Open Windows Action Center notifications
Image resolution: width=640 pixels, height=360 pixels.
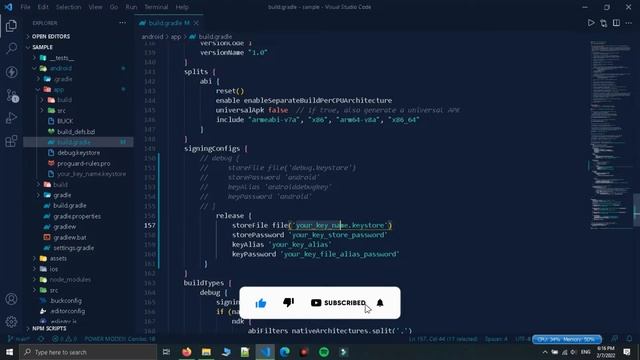[627, 352]
